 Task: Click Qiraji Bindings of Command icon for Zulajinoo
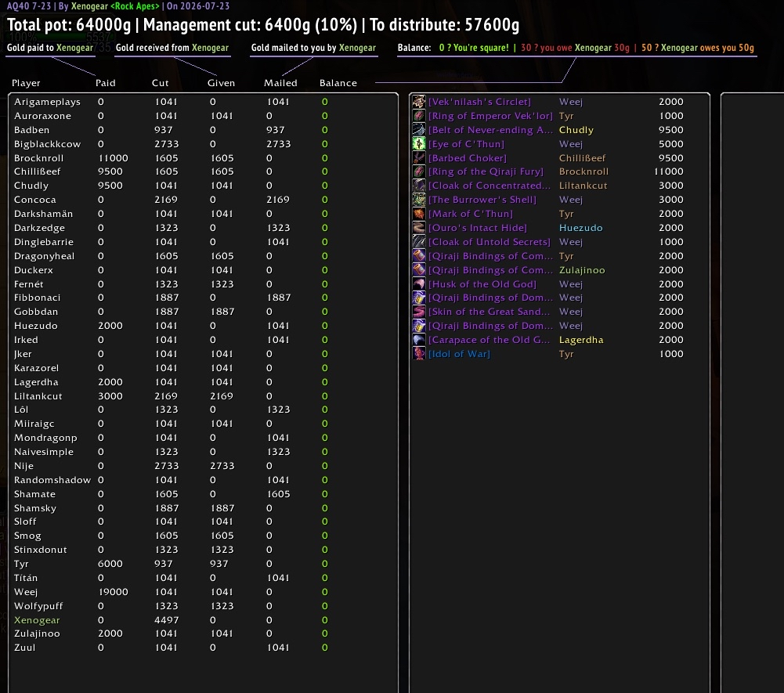[418, 269]
